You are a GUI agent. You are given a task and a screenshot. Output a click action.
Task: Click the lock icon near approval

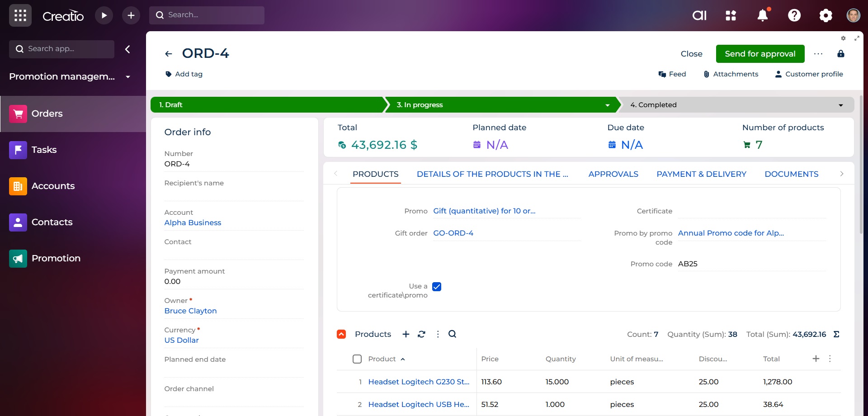click(x=840, y=54)
